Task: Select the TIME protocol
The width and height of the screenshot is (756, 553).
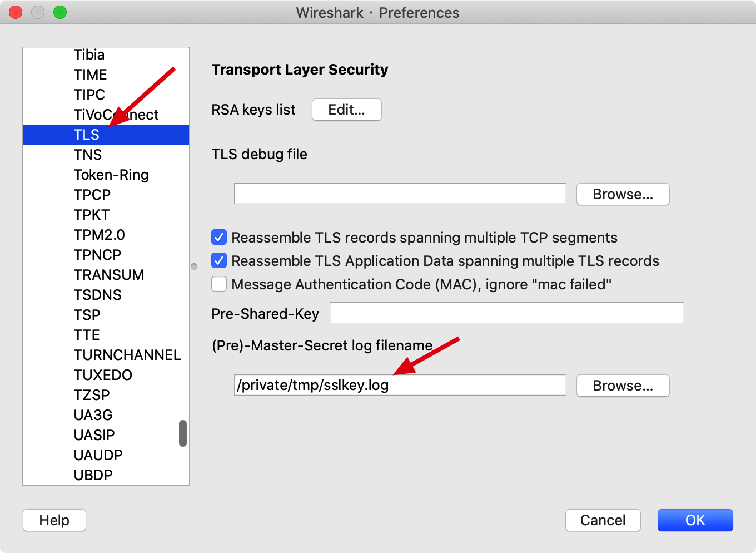Action: click(x=106, y=75)
